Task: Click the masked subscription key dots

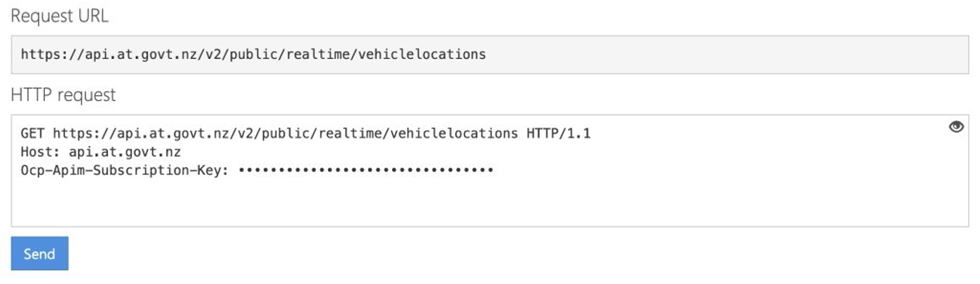Action: [x=366, y=170]
